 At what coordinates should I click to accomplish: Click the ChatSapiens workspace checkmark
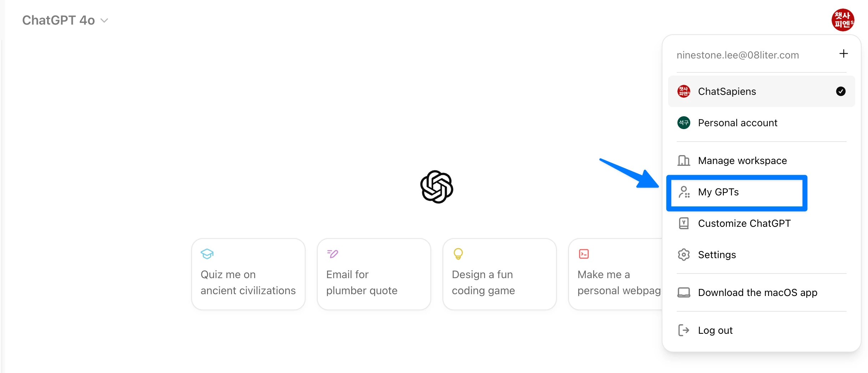click(x=841, y=91)
